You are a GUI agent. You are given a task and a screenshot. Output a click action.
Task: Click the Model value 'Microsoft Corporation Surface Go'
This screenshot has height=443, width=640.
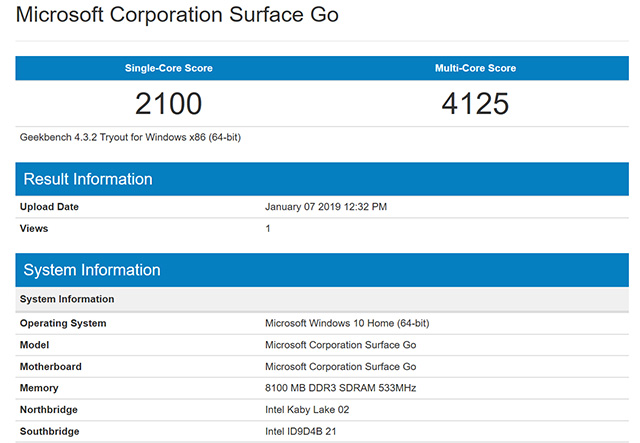click(x=340, y=345)
